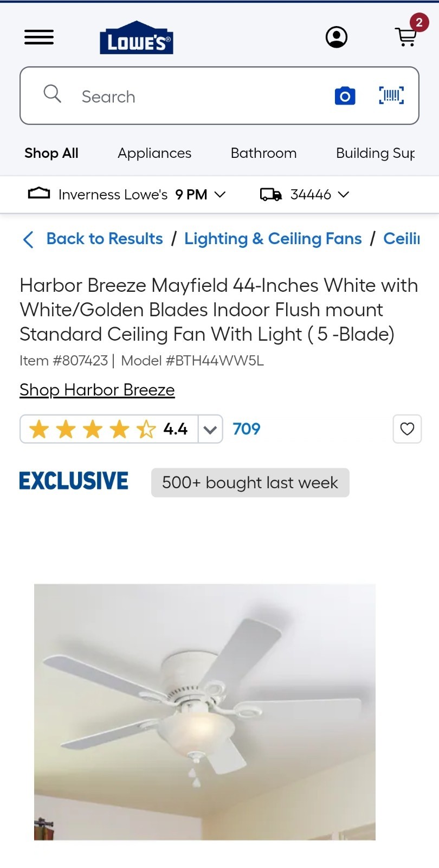Tap the camera visual search icon
Viewport: 439px width, 868px height.
[x=345, y=96]
